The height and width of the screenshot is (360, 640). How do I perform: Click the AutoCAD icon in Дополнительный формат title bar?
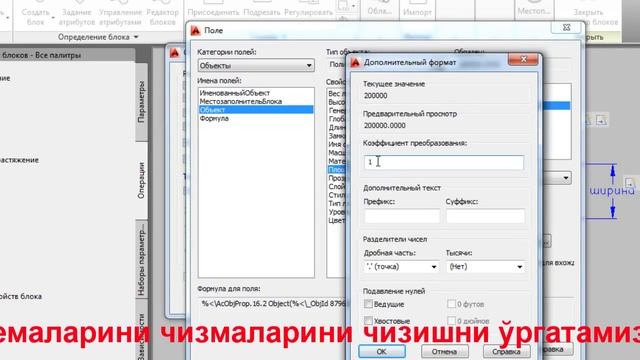355,62
